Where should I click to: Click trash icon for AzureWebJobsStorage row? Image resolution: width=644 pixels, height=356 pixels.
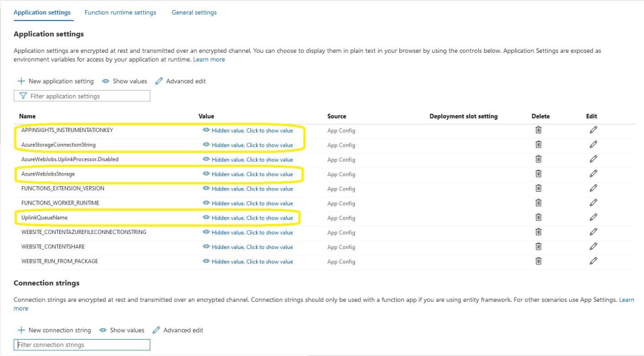point(538,174)
